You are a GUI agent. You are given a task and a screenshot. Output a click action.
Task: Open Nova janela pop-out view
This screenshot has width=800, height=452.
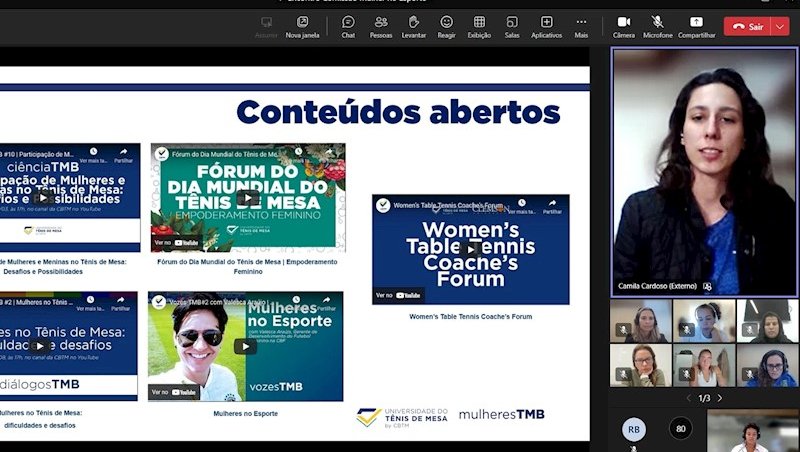[302, 27]
